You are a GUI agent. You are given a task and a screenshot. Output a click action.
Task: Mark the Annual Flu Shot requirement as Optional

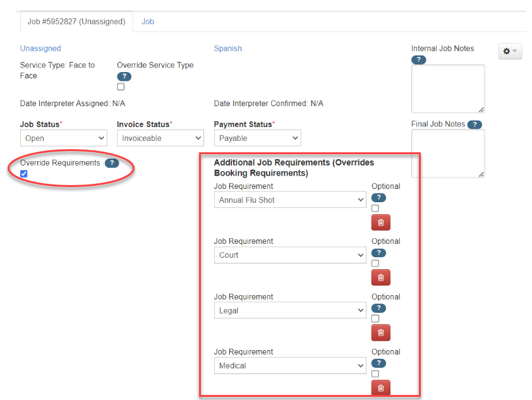pyautogui.click(x=374, y=208)
